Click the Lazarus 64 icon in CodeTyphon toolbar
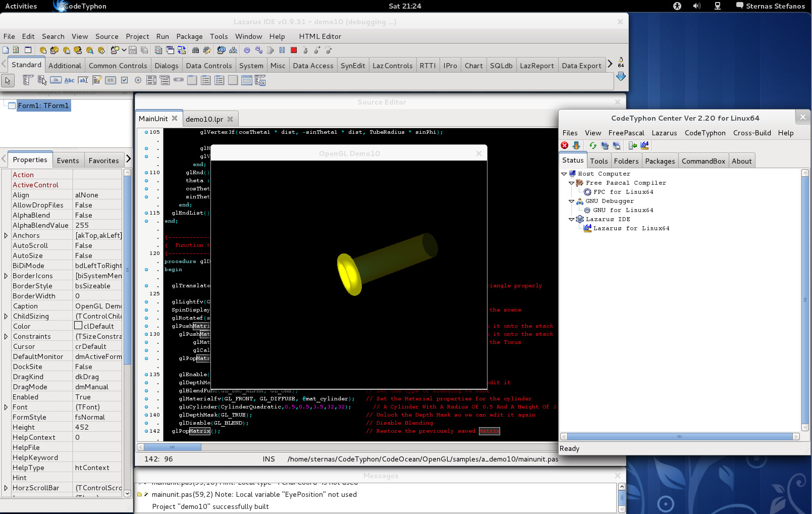The width and height of the screenshot is (812, 514). click(x=644, y=145)
